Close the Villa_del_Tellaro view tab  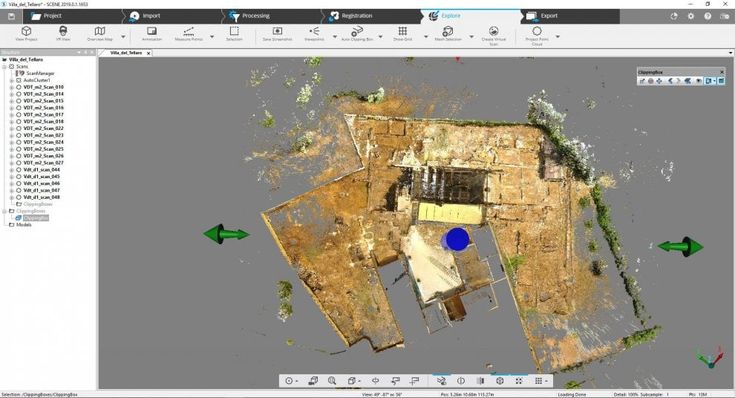(149, 53)
